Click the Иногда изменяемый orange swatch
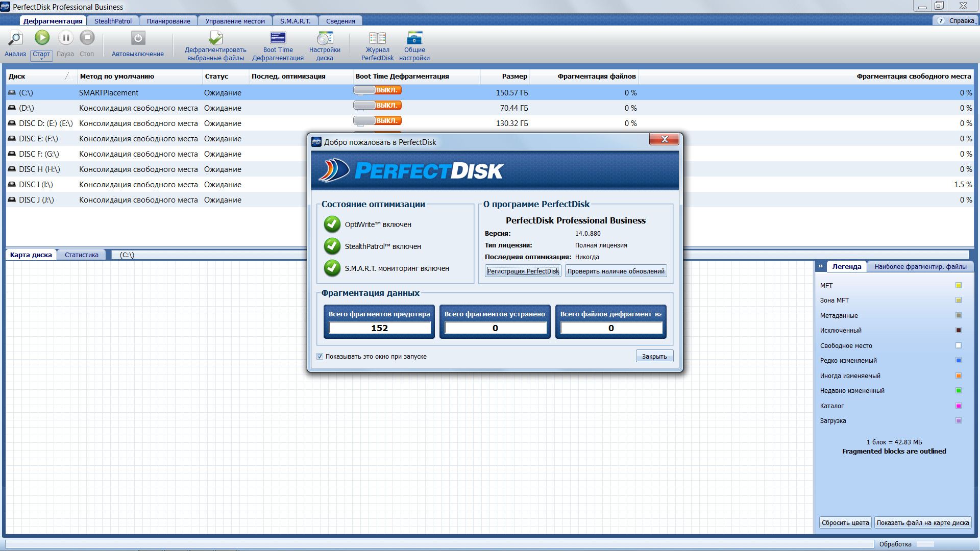The height and width of the screenshot is (551, 980). tap(959, 376)
